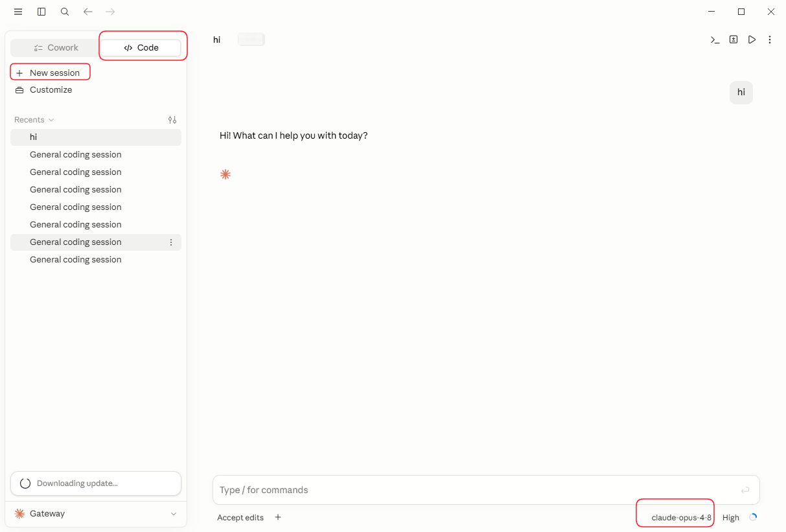Expand the Gateway account menu chevron

click(174, 514)
